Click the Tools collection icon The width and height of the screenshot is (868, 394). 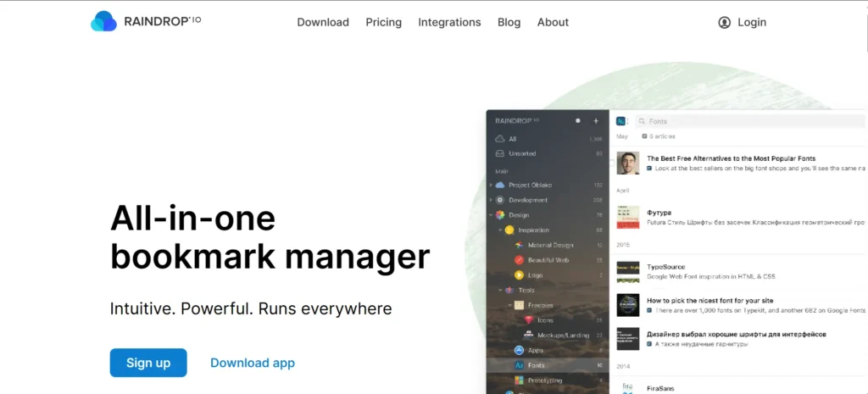[x=509, y=290]
